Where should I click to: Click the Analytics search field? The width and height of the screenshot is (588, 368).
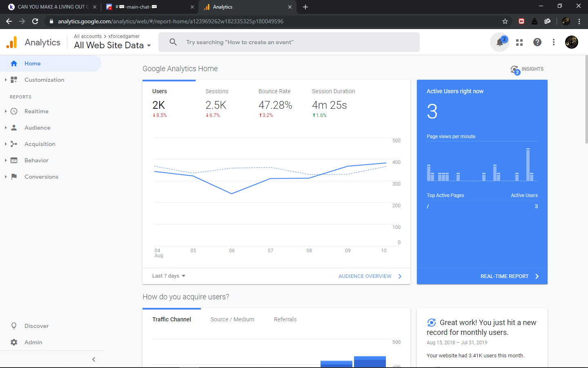click(289, 42)
